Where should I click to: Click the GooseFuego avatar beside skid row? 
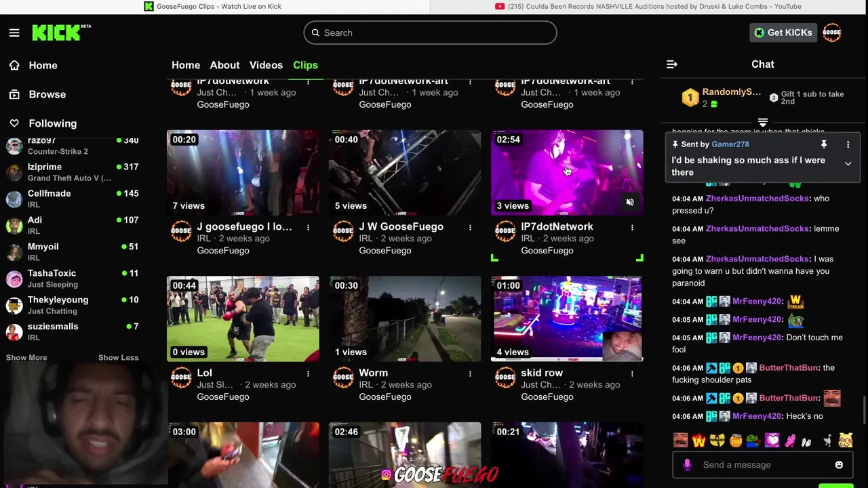pyautogui.click(x=505, y=378)
